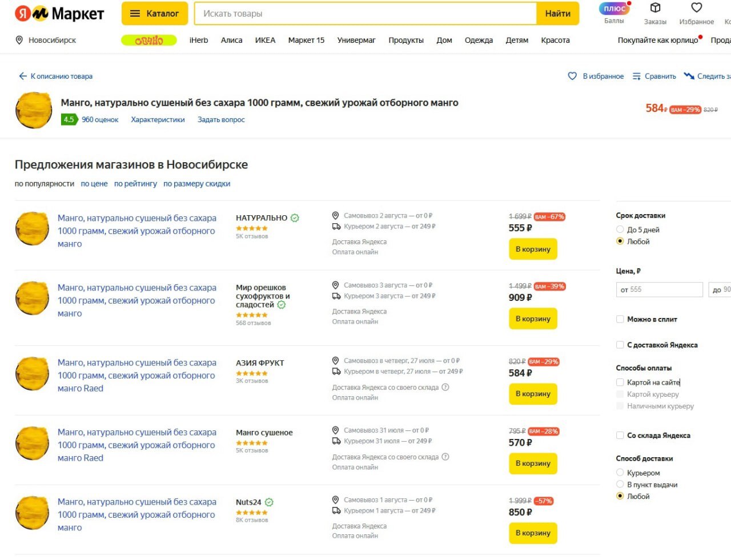Viewport: 731px width, 560px height.
Task: Select 'До 5 дней' delivery term
Action: click(620, 229)
